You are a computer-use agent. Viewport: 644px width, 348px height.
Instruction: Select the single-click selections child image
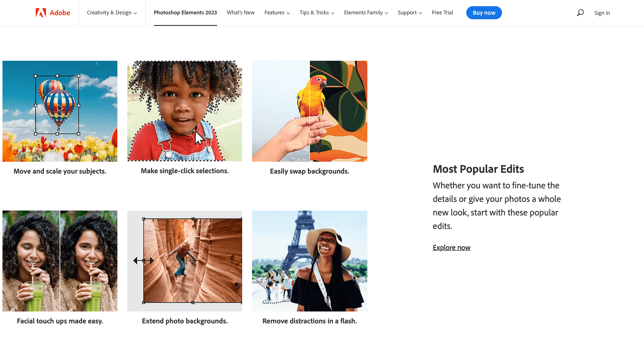(x=185, y=111)
